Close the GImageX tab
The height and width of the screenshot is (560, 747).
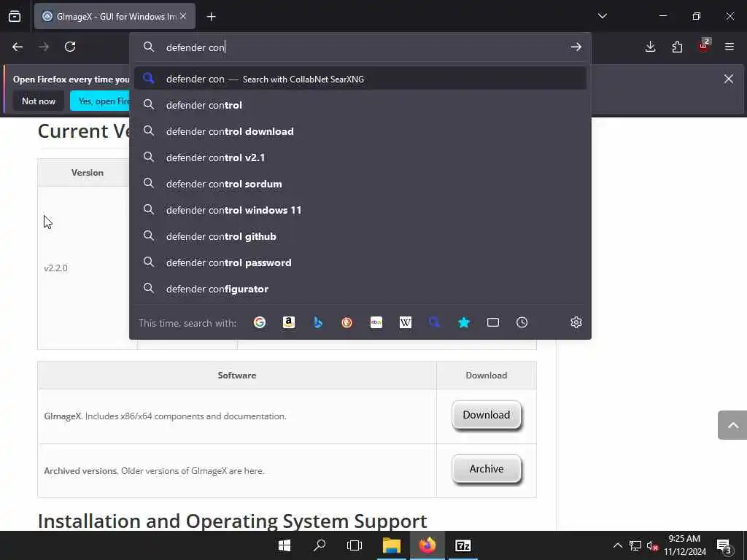point(183,16)
